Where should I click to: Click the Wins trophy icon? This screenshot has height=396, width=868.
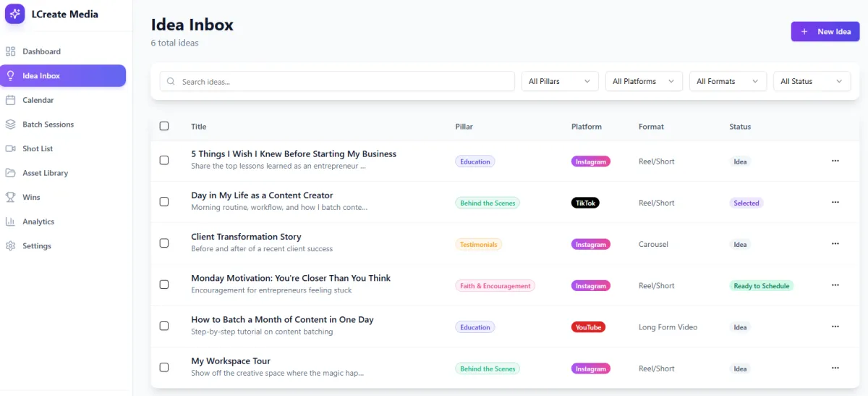coord(10,197)
